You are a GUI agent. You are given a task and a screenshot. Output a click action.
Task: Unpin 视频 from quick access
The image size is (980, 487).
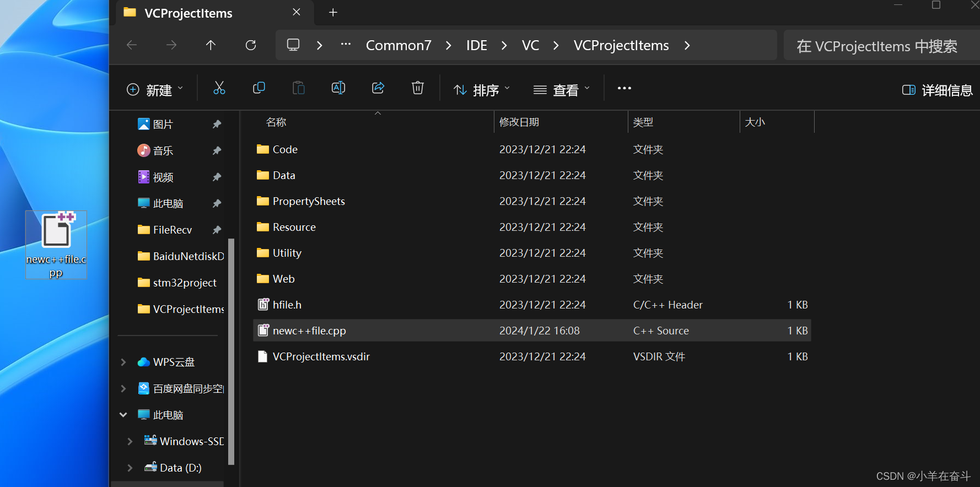point(217,177)
